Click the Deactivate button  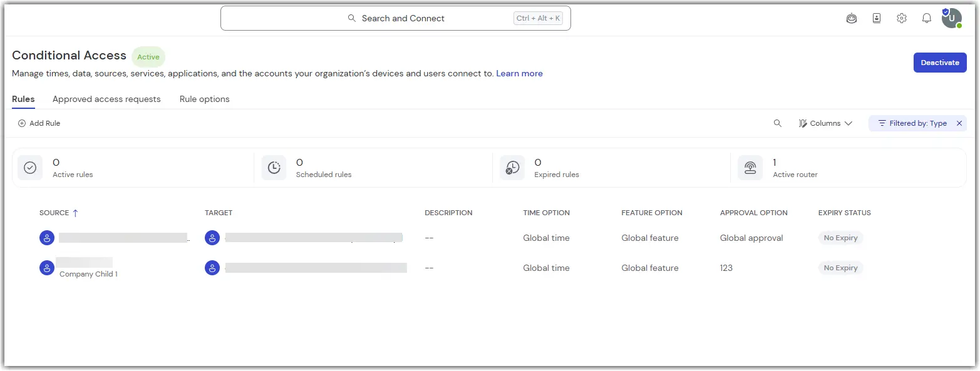pos(940,63)
